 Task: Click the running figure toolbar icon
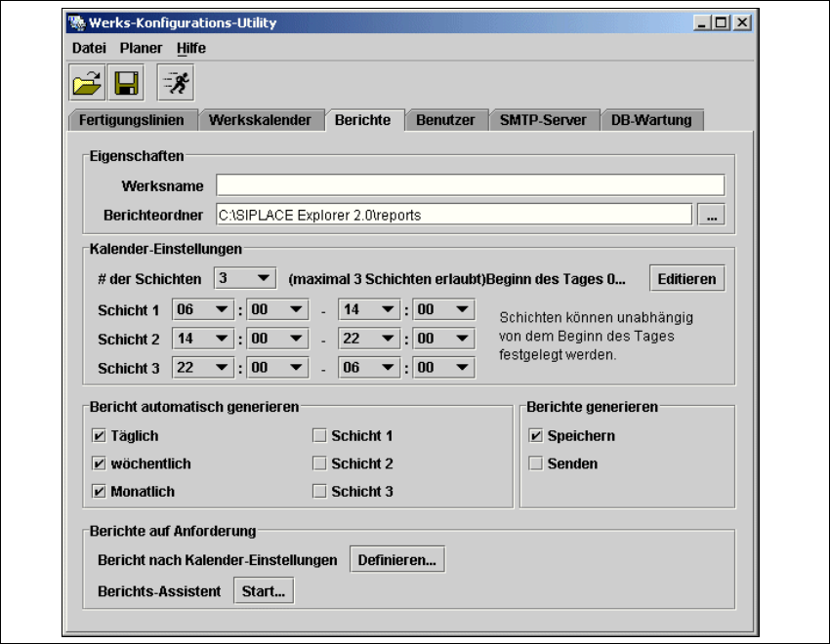[x=177, y=85]
